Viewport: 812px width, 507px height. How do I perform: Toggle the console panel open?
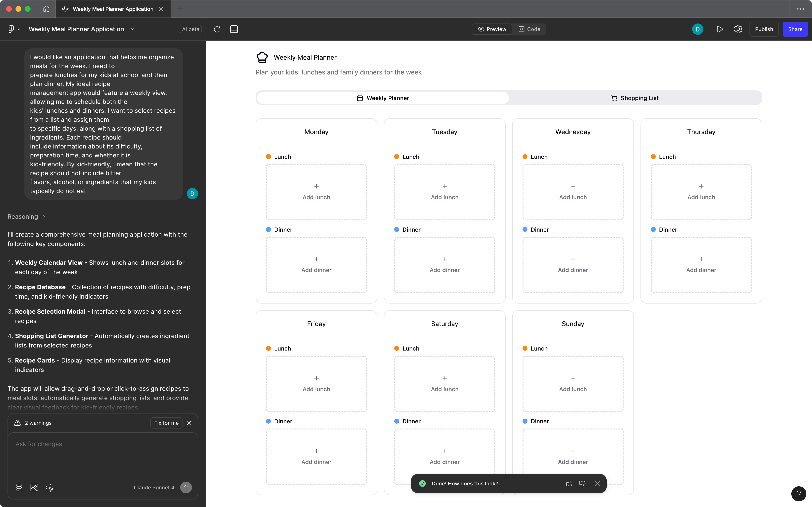pos(234,29)
